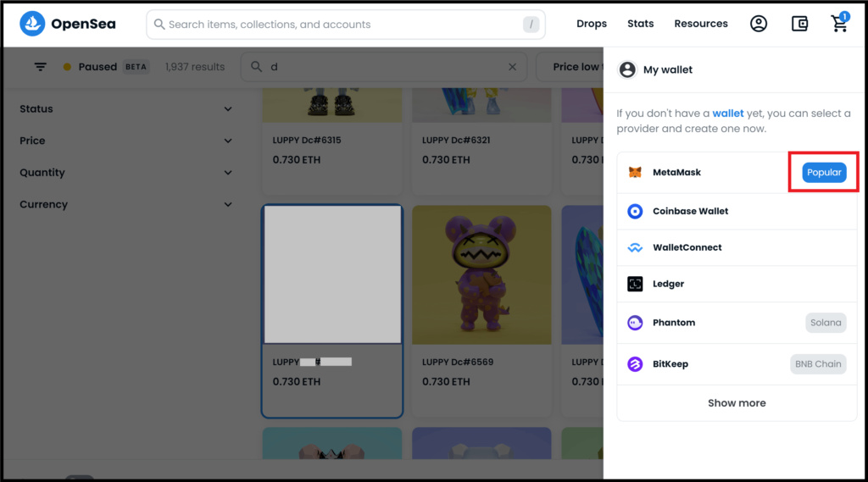Open the blank grey placeholder thumbnail
The height and width of the screenshot is (482, 868).
[x=332, y=274]
